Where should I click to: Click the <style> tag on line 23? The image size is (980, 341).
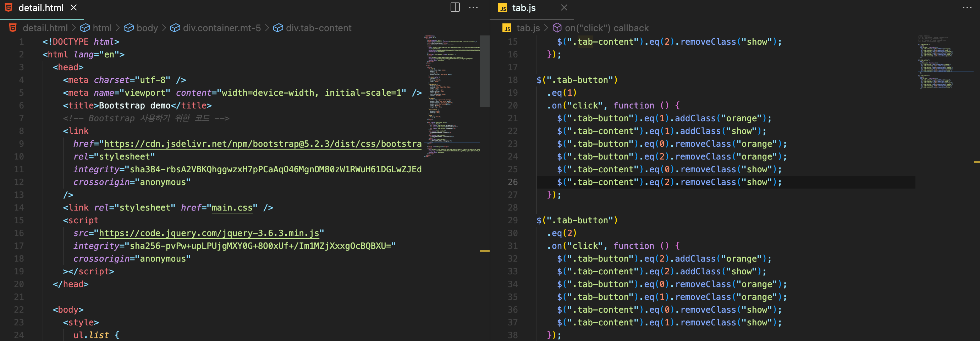pyautogui.click(x=81, y=322)
